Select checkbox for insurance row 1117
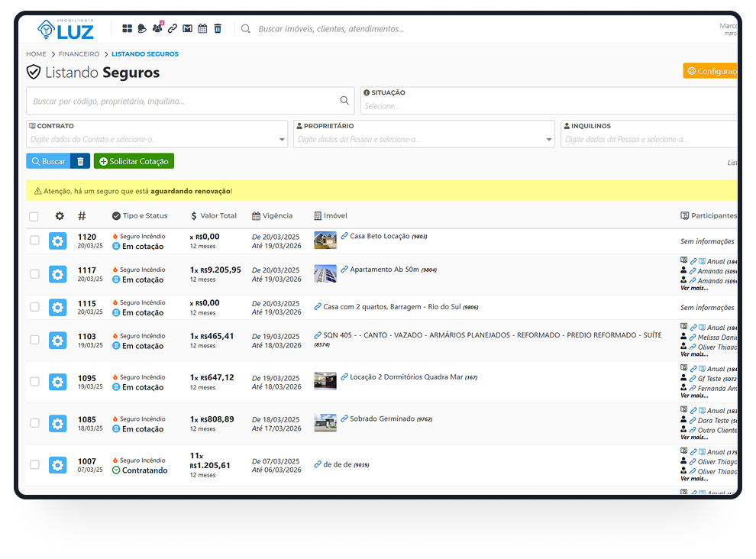 coord(34,273)
